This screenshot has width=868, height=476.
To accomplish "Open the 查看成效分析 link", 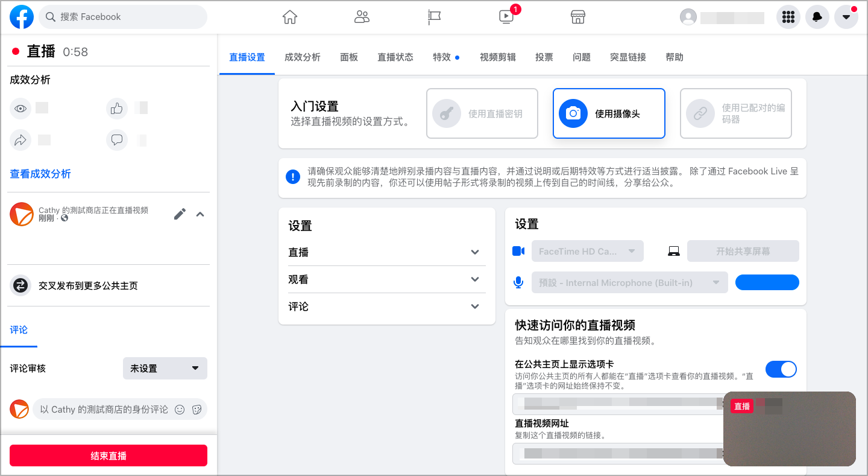I will pyautogui.click(x=40, y=174).
